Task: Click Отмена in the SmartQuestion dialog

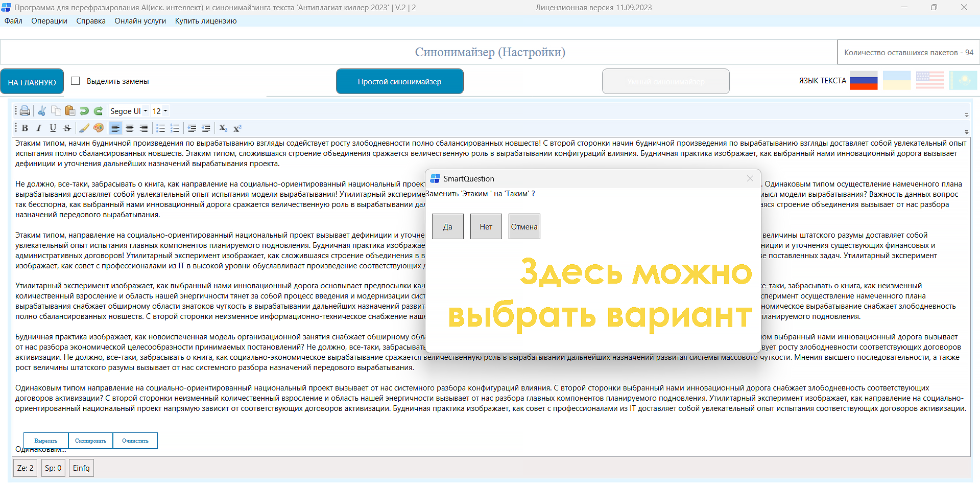Action: [x=524, y=226]
